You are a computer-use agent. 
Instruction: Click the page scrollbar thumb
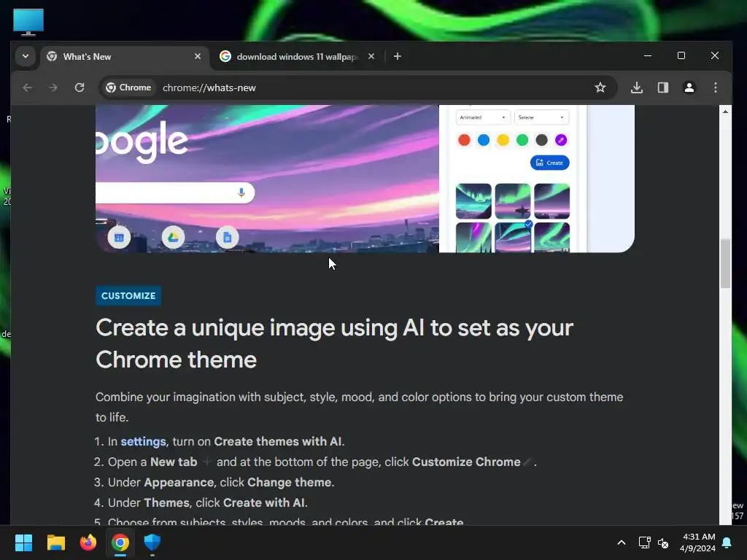click(x=725, y=263)
